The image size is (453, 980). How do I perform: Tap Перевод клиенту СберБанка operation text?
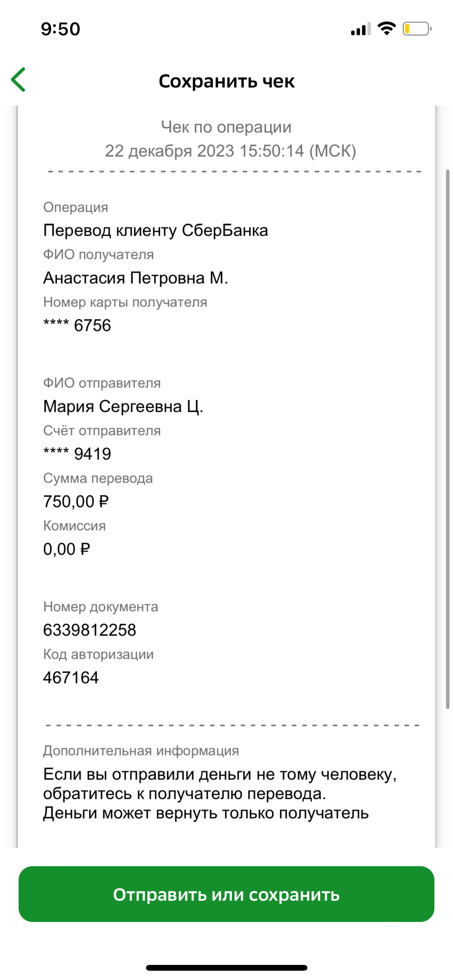pos(155,230)
